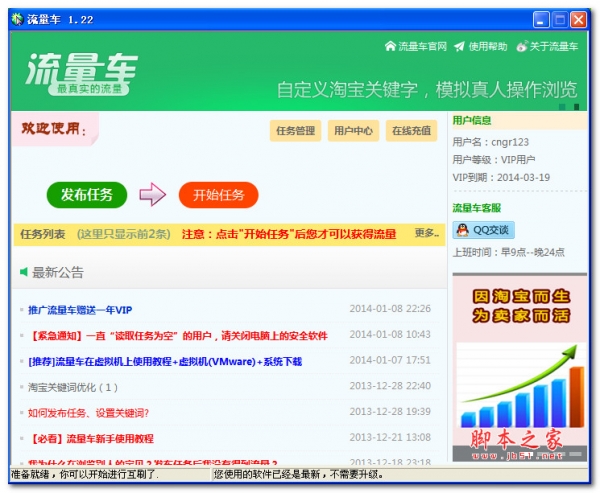Open the 流量车官网 link
The image size is (600, 493).
(x=422, y=46)
